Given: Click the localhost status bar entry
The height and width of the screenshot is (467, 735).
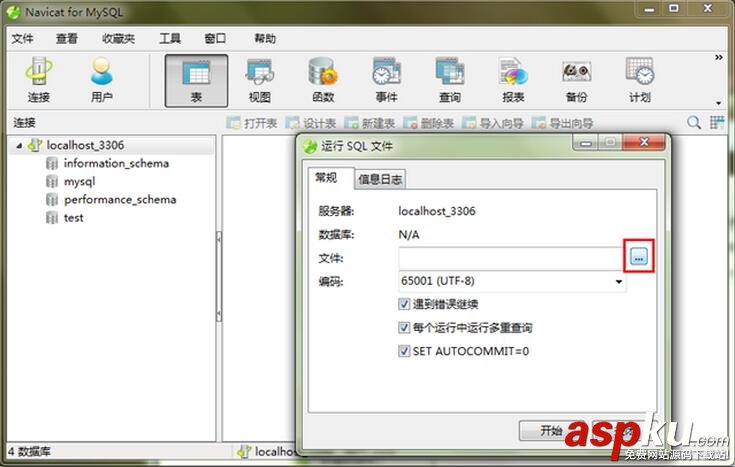Looking at the screenshot, I should (266, 452).
